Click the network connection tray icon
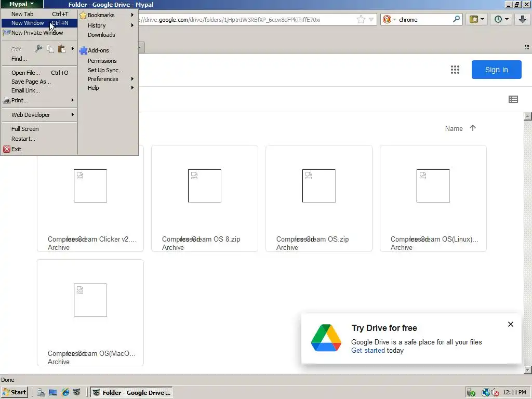 point(486,393)
